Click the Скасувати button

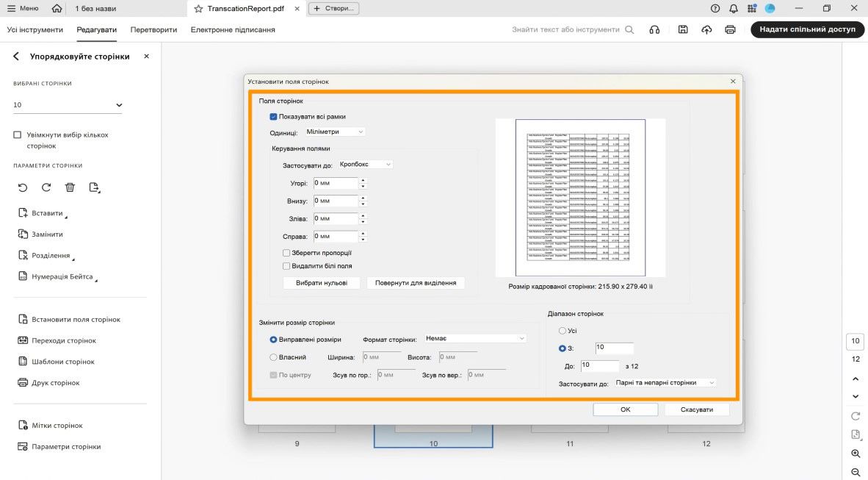coord(696,409)
